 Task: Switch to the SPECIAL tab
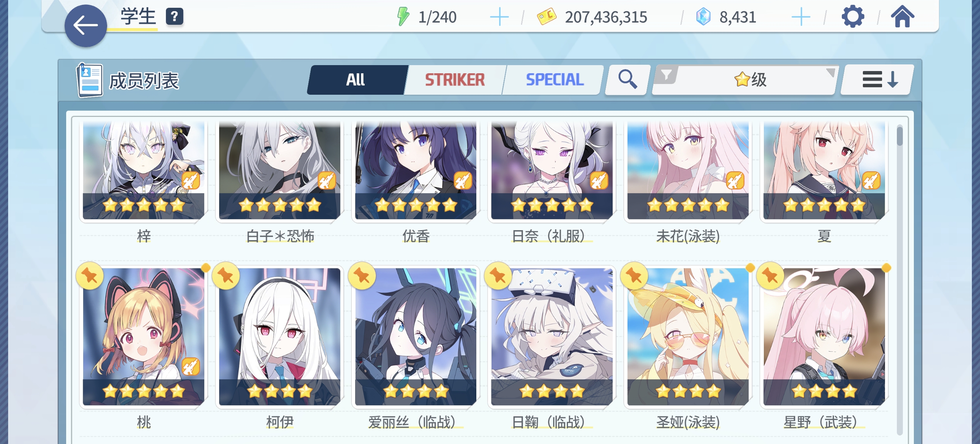point(554,80)
